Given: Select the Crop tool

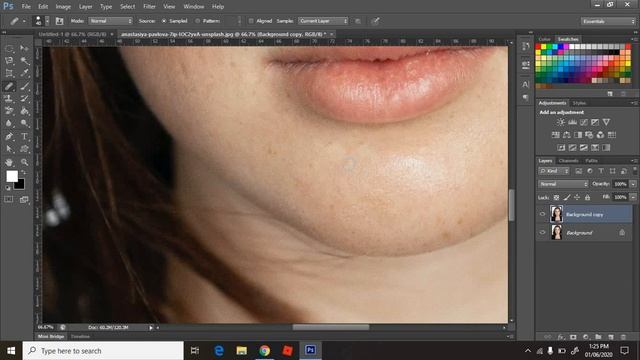Looking at the screenshot, I should pyautogui.click(x=9, y=73).
